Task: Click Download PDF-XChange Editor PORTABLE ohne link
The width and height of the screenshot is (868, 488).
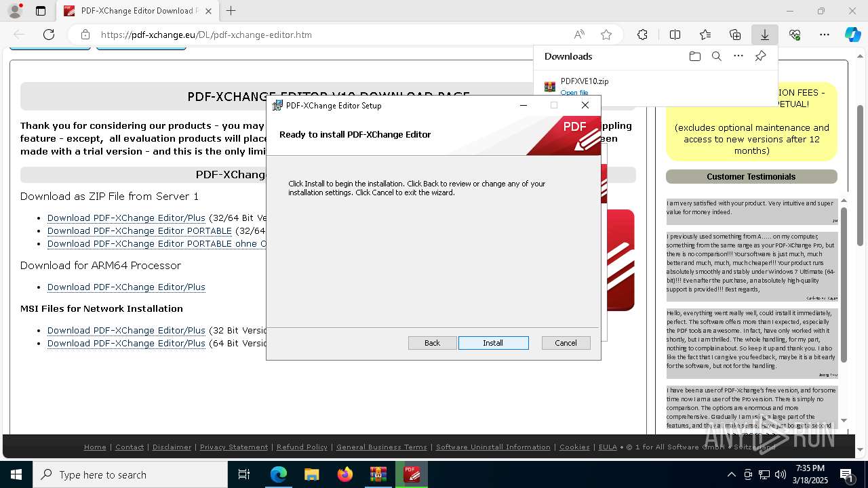Action: [x=157, y=243]
